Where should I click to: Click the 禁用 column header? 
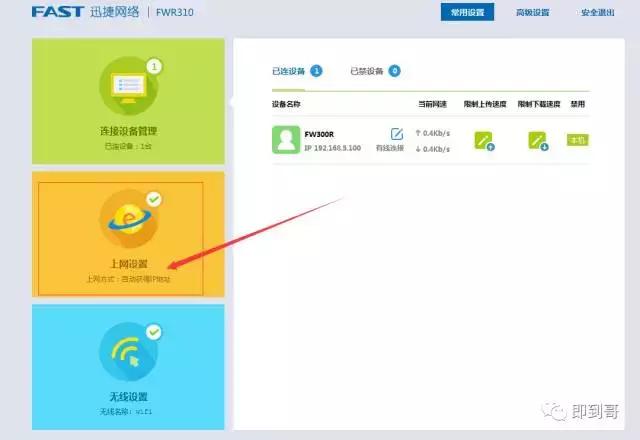578,104
